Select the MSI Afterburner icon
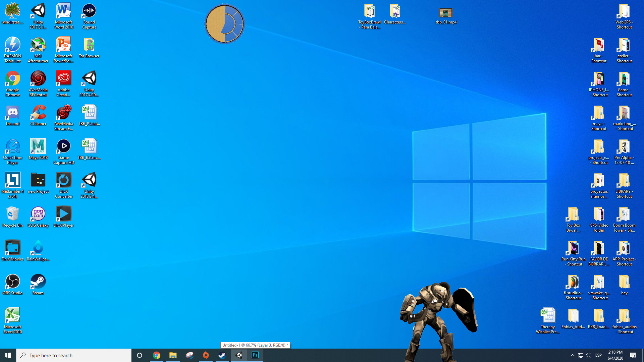This screenshot has height=362, width=644. 38,50
